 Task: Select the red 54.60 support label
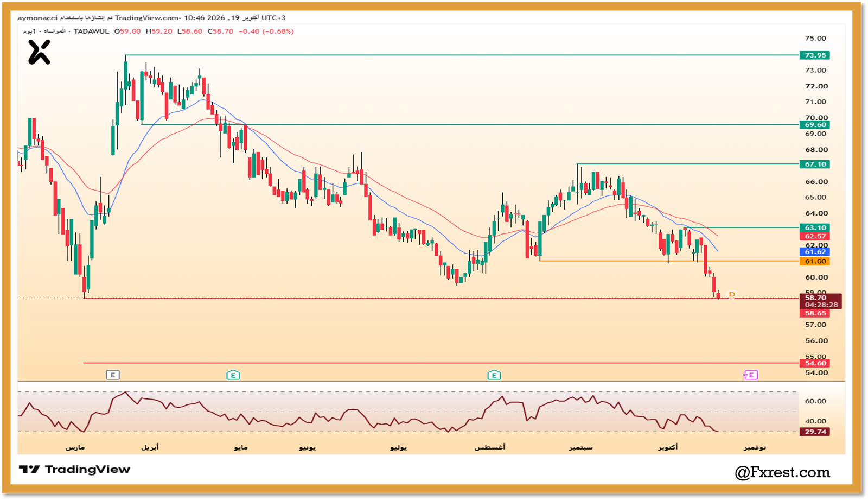click(815, 364)
